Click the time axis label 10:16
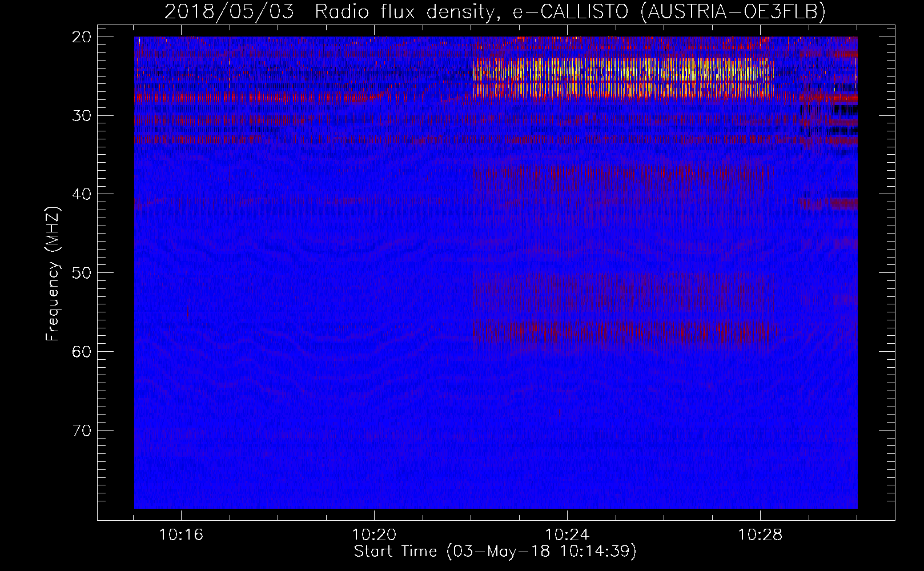Image resolution: width=924 pixels, height=571 pixels. tap(181, 535)
